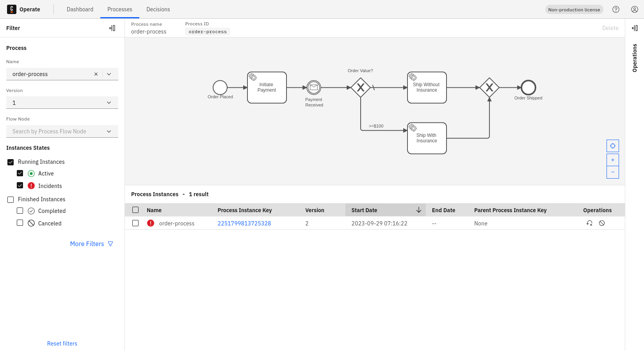Screen dimensions: 644x351
Task: Go to the Decisions tab
Action: point(158,9)
